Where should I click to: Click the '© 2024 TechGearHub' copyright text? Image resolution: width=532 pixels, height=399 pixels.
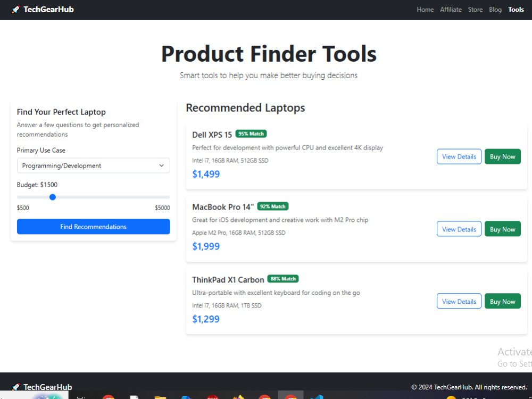point(469,387)
